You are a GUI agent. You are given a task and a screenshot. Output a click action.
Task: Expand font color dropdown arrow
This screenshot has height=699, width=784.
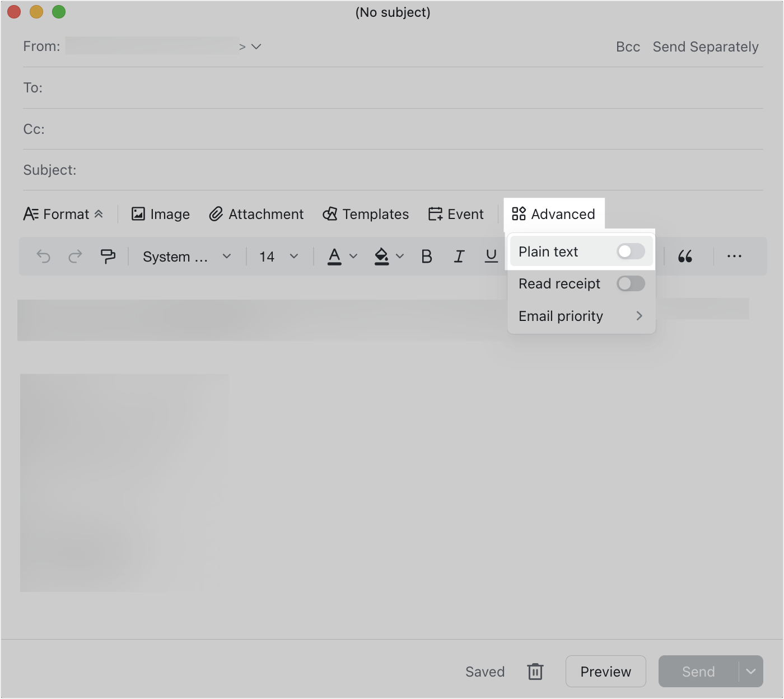[353, 257]
